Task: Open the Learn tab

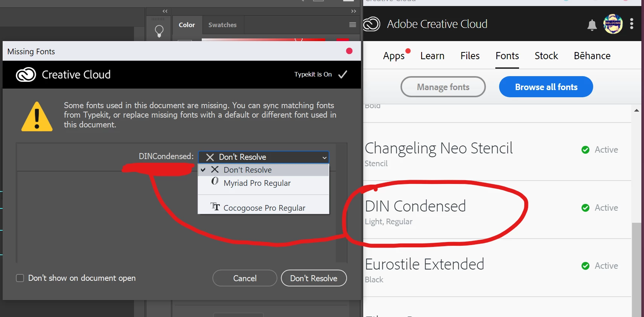Action: pyautogui.click(x=432, y=56)
